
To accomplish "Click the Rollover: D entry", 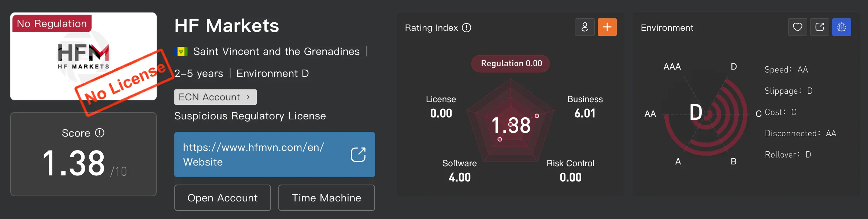I will (788, 155).
